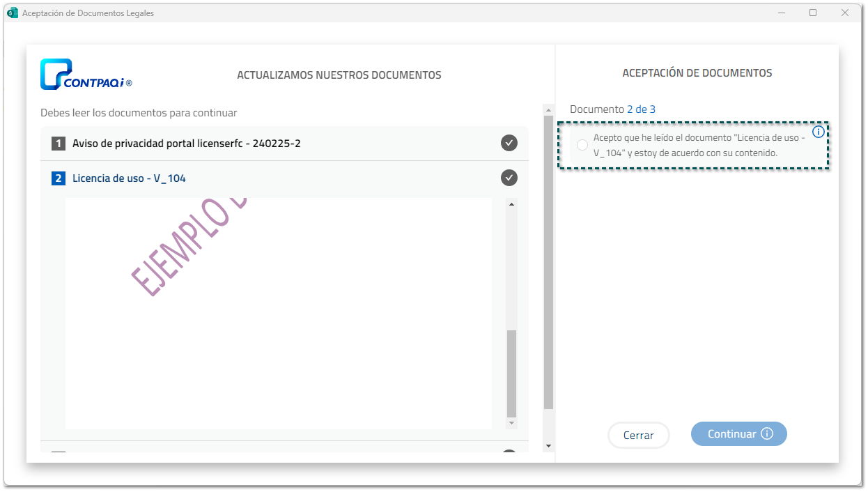The height and width of the screenshot is (492, 868).
Task: Minimize the Aceptación de Documentos Legales window
Action: [x=780, y=13]
